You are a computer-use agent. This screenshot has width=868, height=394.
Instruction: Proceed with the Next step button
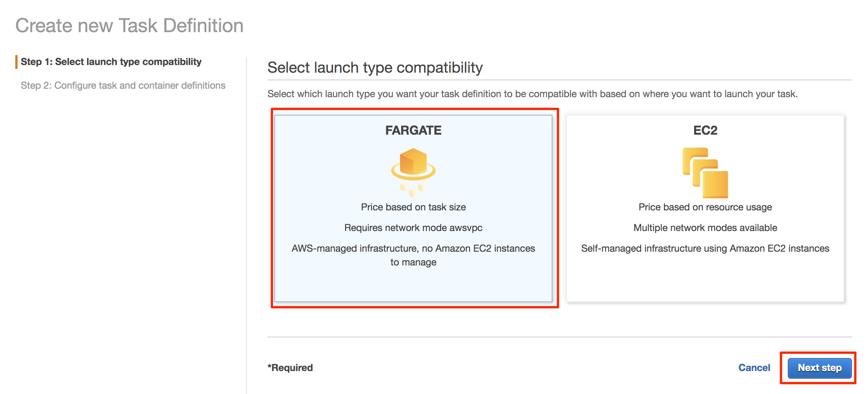pyautogui.click(x=819, y=368)
